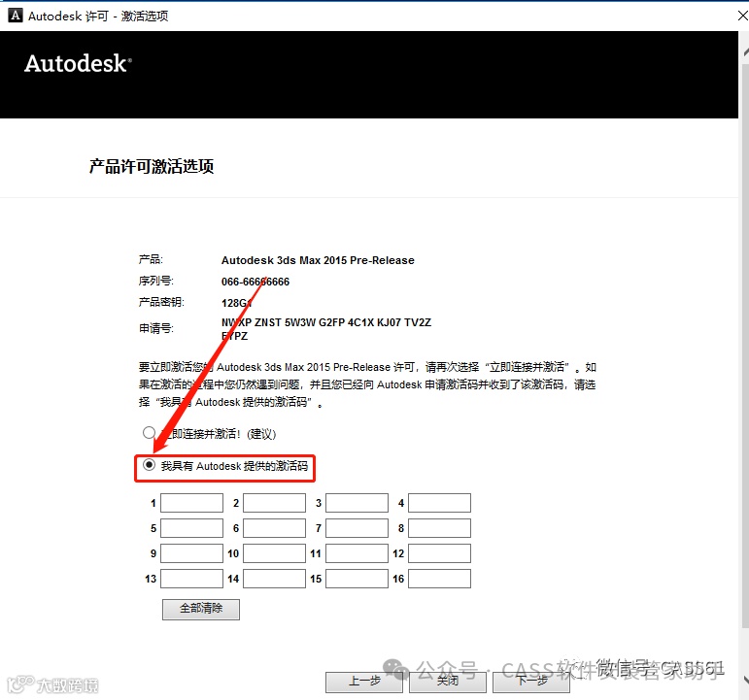Image resolution: width=749 pixels, height=700 pixels.
Task: Click activation code field 15
Action: [357, 579]
